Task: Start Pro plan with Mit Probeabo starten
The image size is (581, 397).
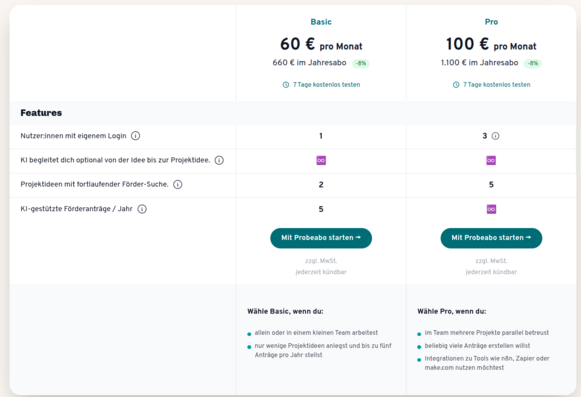Action: pyautogui.click(x=491, y=238)
